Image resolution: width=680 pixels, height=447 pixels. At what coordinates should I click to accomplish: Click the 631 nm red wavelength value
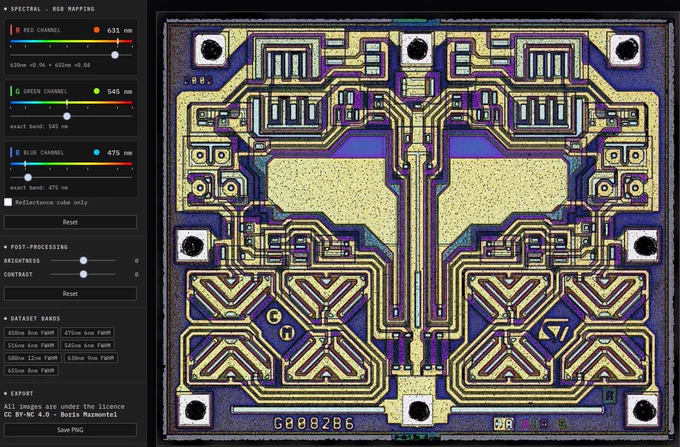pyautogui.click(x=120, y=30)
